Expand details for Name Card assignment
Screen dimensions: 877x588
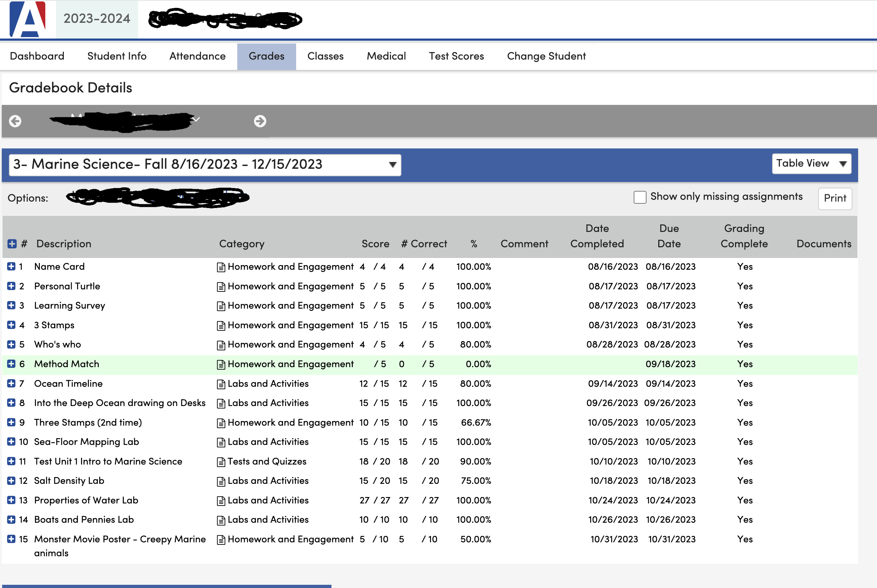click(11, 266)
